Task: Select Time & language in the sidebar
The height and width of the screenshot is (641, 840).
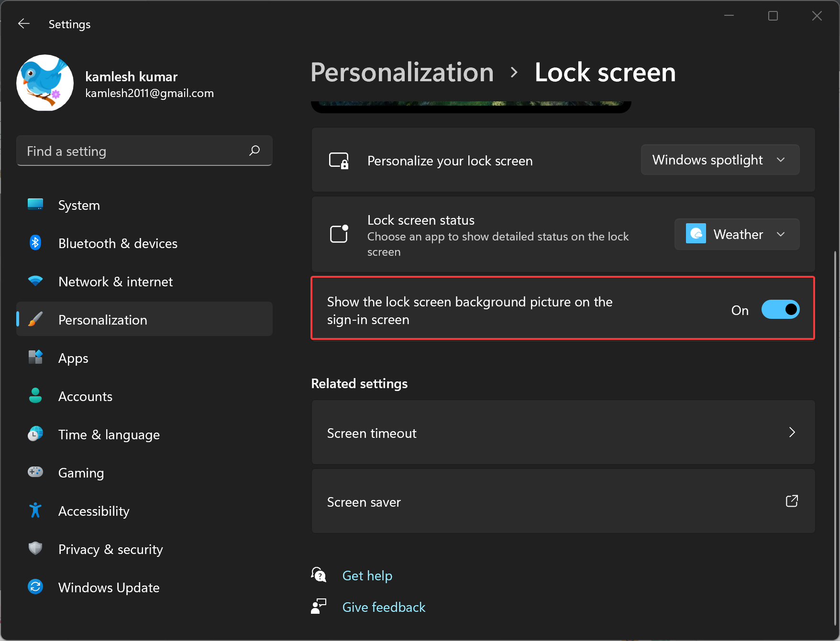Action: tap(35, 434)
